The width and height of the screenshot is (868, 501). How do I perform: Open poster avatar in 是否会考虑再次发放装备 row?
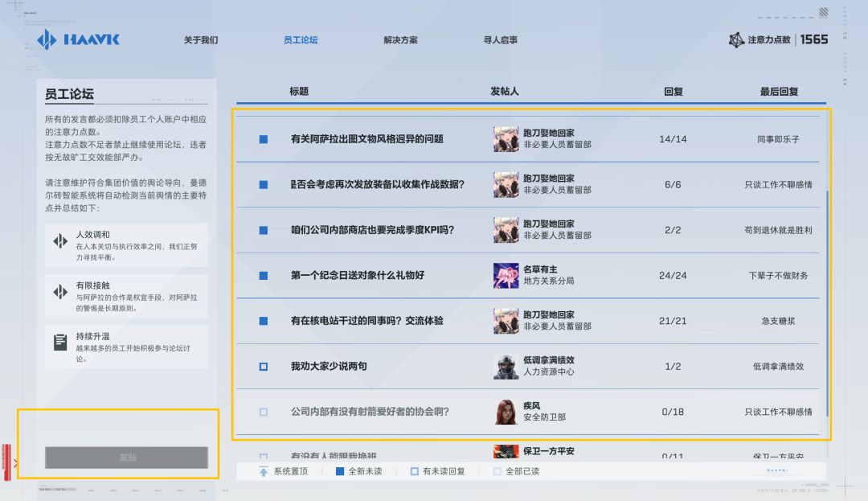pyautogui.click(x=506, y=184)
